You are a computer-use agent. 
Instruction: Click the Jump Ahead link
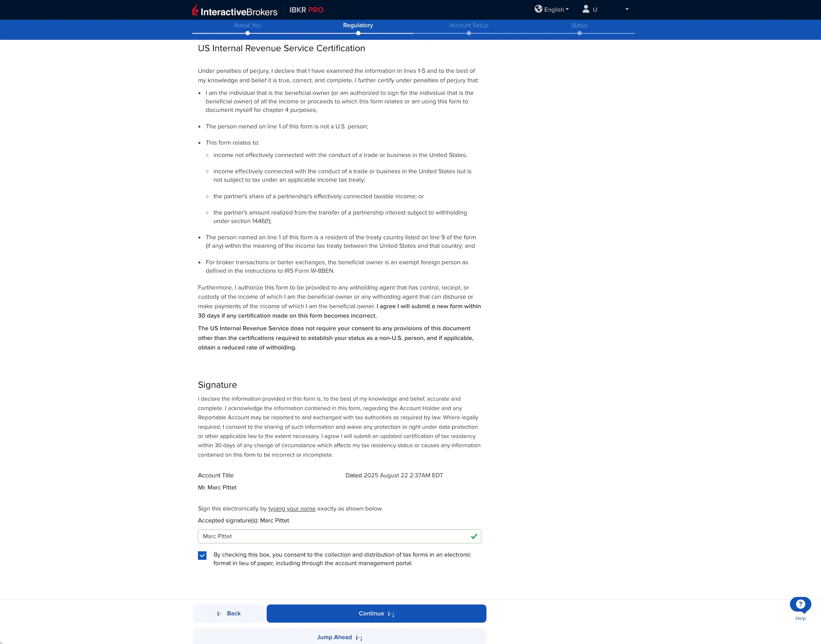click(x=338, y=637)
